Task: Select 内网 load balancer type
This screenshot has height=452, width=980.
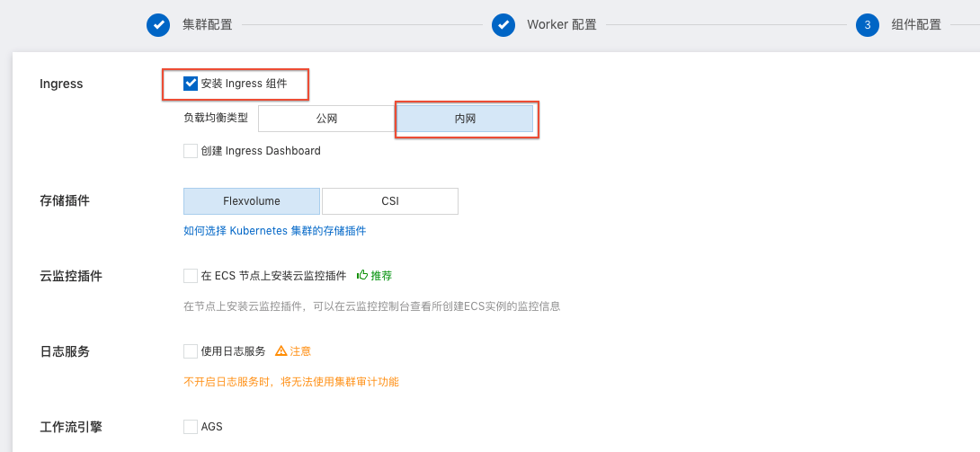Action: (x=465, y=119)
